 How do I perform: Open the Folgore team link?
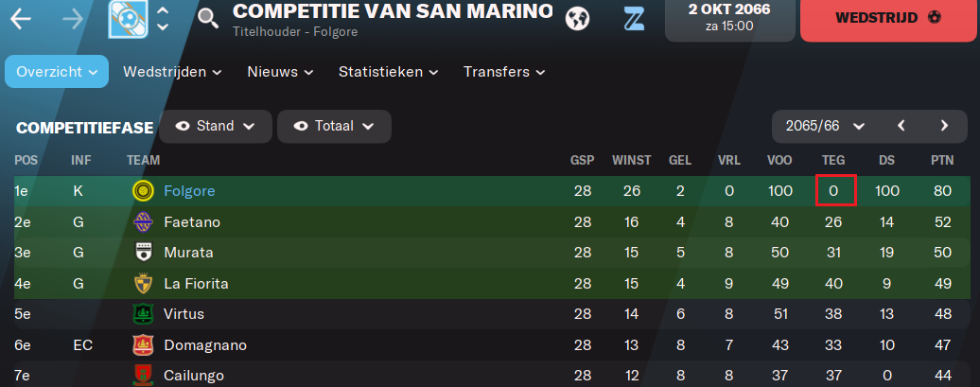[189, 191]
